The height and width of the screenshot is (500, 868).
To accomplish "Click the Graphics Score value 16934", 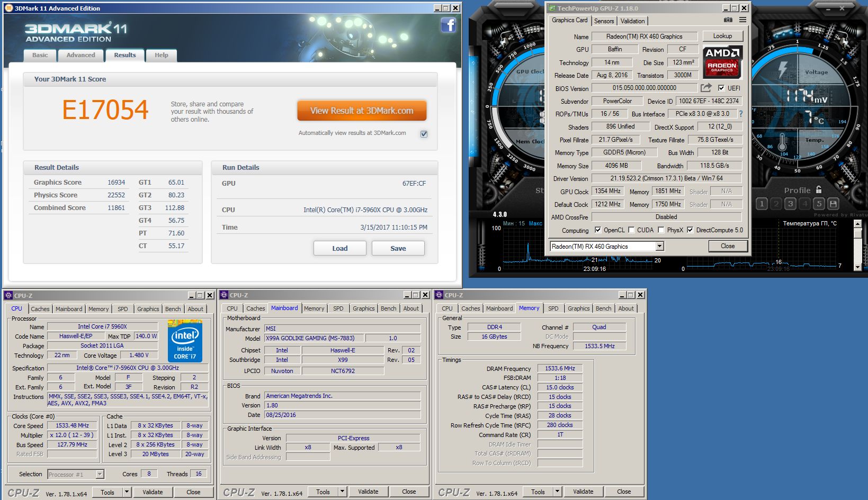I will click(x=116, y=183).
